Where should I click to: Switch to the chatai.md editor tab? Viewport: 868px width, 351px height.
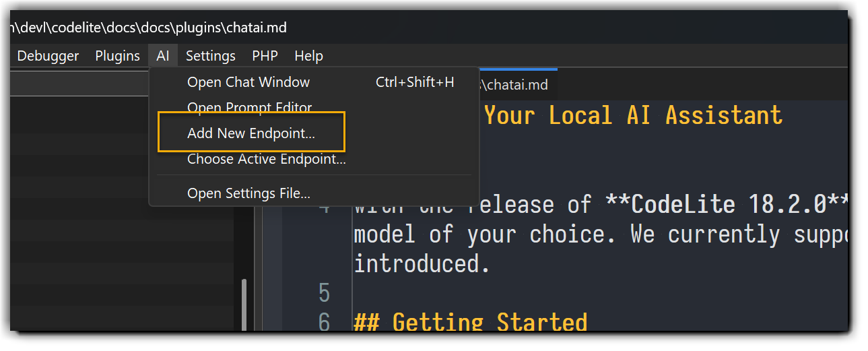point(515,85)
